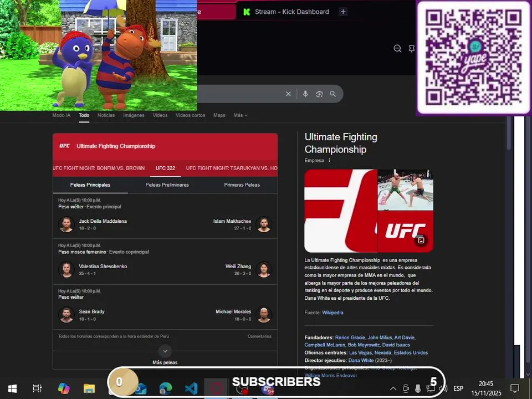Image resolution: width=532 pixels, height=399 pixels.
Task: Open File Explorer from the taskbar
Action: 89,388
